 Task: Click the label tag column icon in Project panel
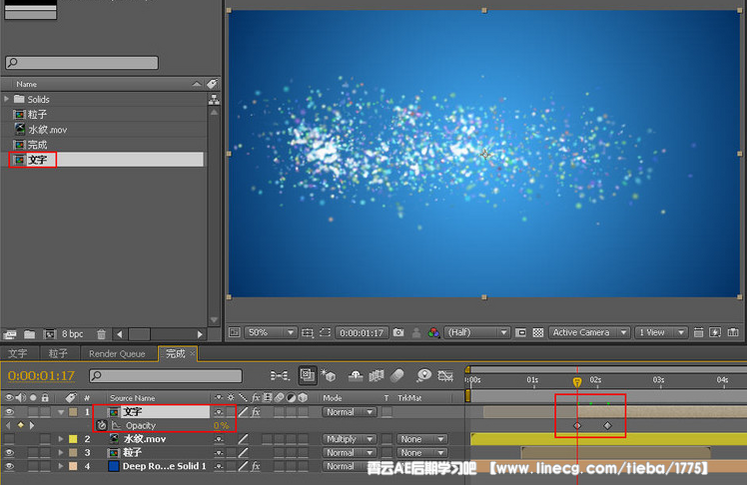(212, 84)
